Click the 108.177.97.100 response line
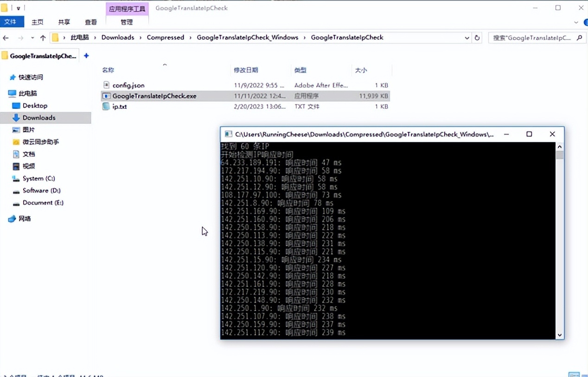Viewport: 588px width, 377px height. tap(281, 195)
